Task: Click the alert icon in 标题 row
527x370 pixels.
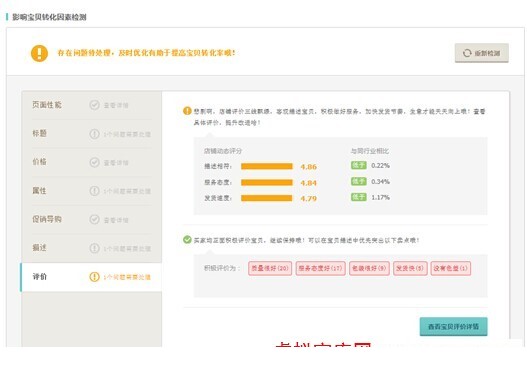Action: pos(94,134)
